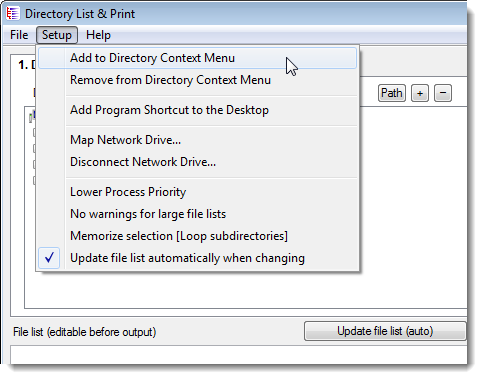Click the minus button next to Path
The image size is (482, 379).
pos(443,93)
